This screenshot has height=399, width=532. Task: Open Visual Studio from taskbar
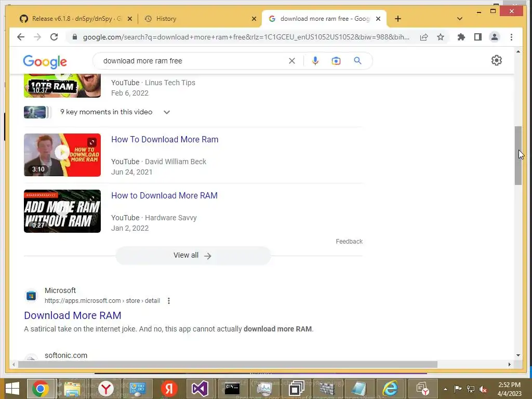pyautogui.click(x=200, y=389)
